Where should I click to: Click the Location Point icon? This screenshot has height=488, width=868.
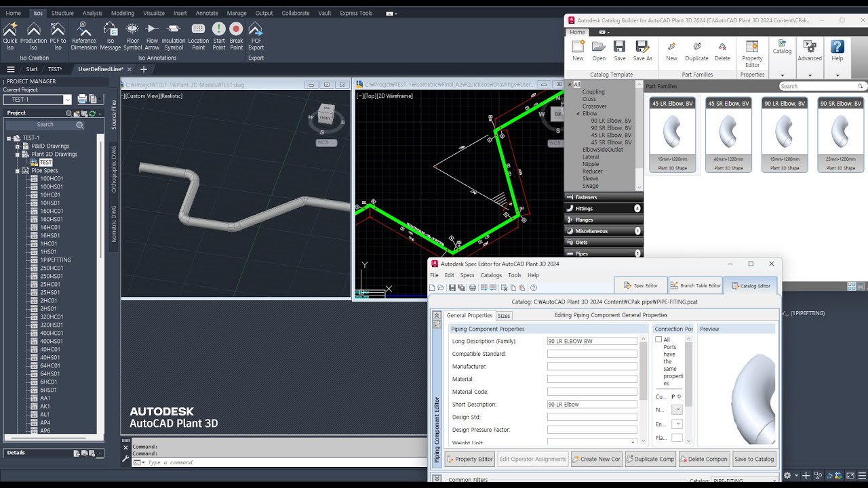tap(199, 36)
